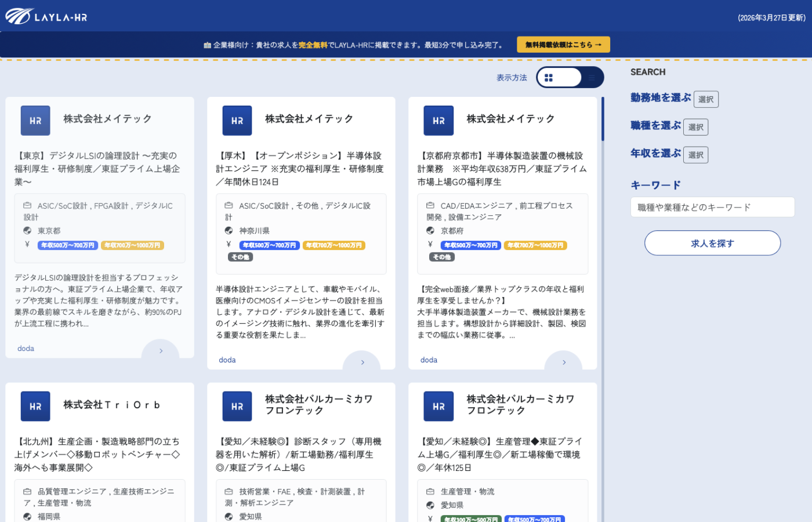Viewport: 812px width, 522px height.
Task: Open the 年収を選ぶ selection button
Action: pyautogui.click(x=695, y=155)
